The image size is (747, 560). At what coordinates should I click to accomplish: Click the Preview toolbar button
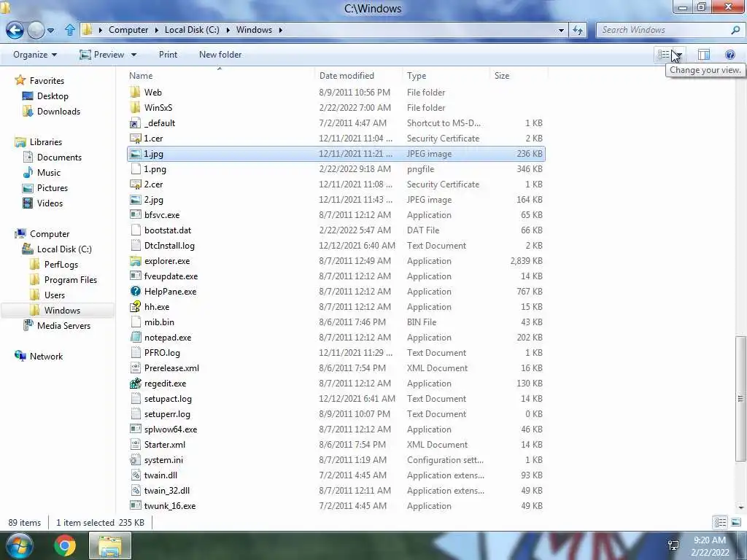click(x=102, y=55)
